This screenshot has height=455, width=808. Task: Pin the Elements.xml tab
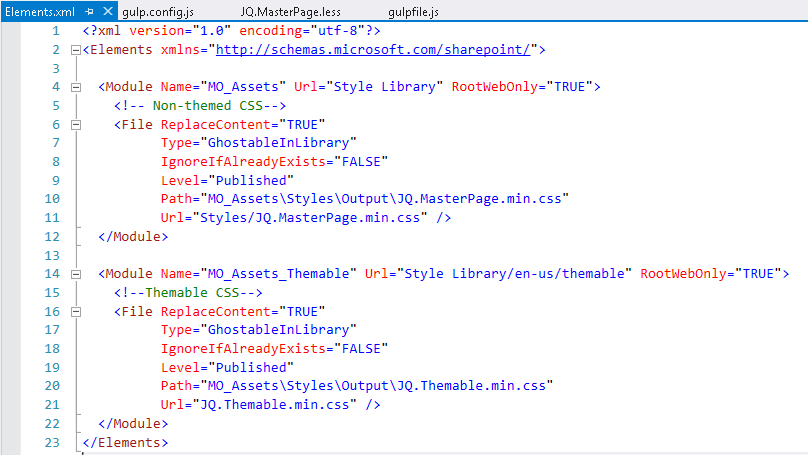click(89, 11)
